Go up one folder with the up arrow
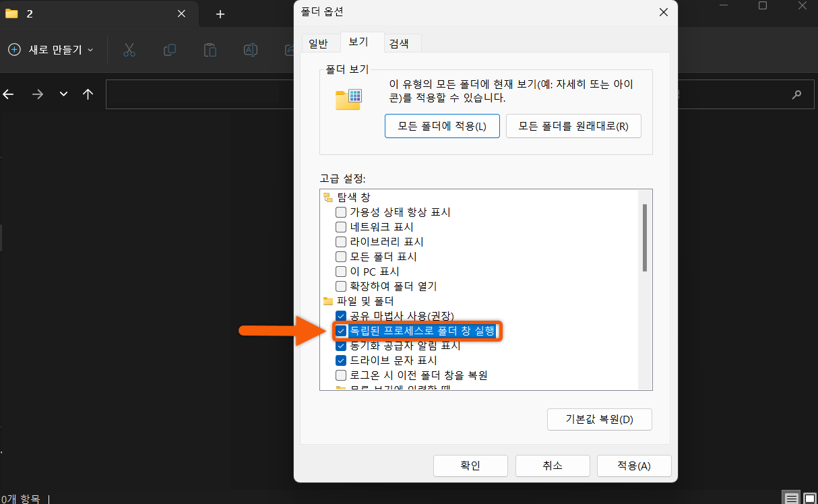Screen dimensions: 818x504 (88, 94)
